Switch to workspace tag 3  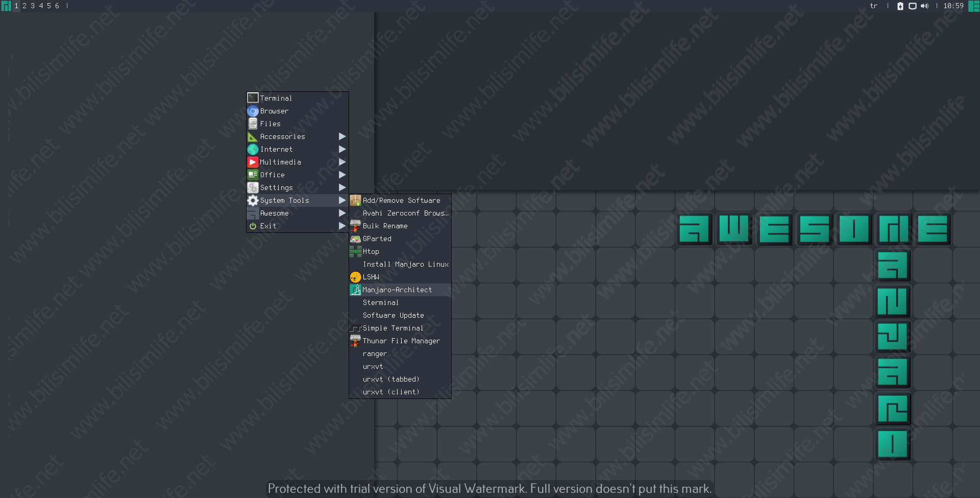33,6
